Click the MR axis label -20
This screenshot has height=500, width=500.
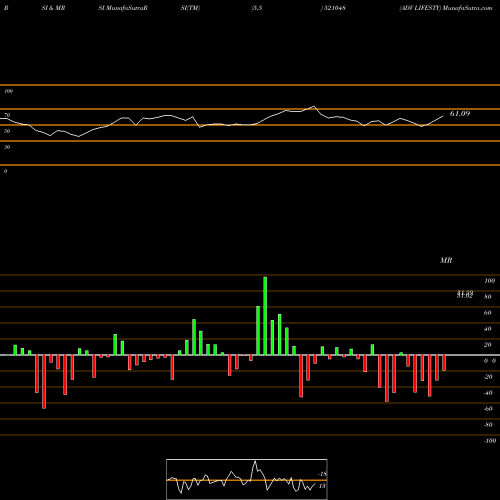coord(488,377)
